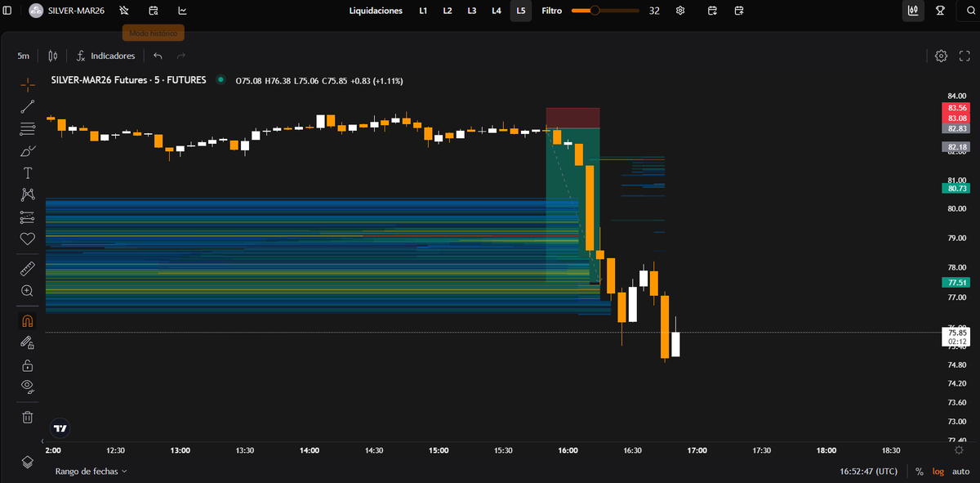Viewport: 980px width, 483px height.
Task: Toggle lock all drawings
Action: click(x=28, y=365)
